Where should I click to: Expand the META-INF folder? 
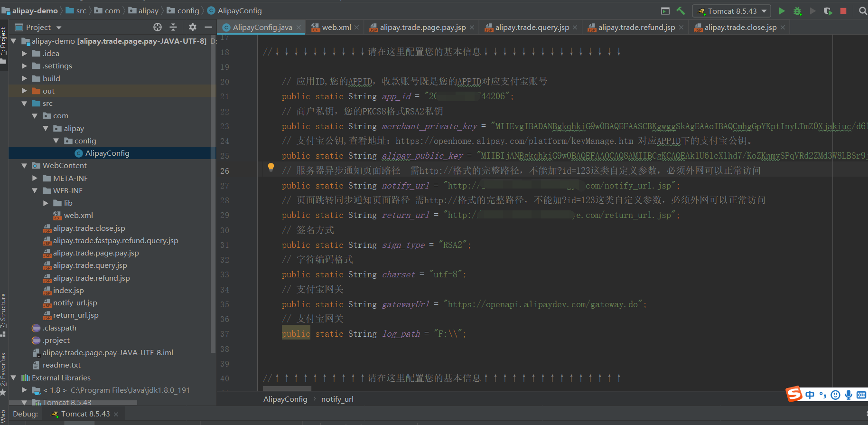click(35, 178)
